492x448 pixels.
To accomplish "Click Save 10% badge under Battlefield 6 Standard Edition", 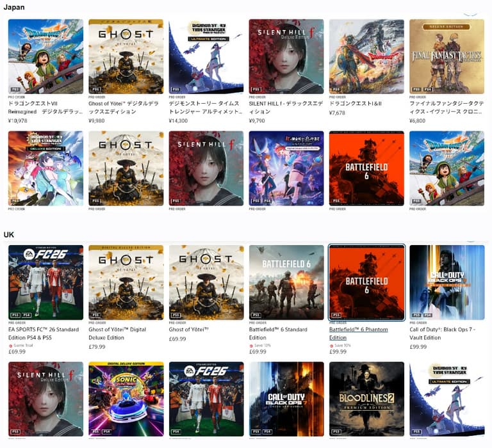I will [x=260, y=345].
